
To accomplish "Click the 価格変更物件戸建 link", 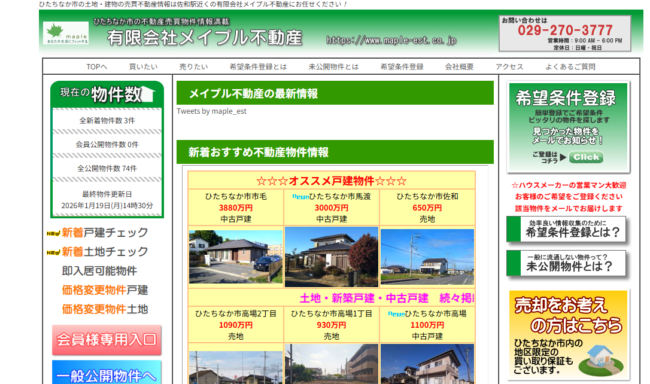I will tap(105, 290).
